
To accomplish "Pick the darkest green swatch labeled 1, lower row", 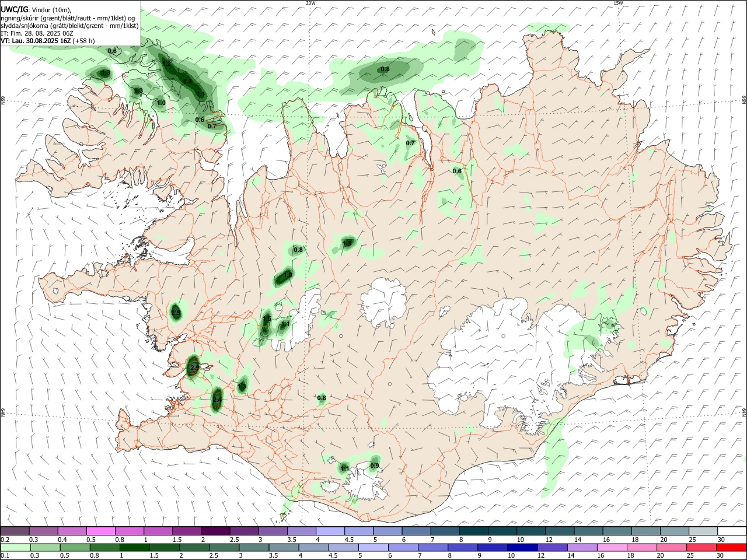I will click(135, 547).
